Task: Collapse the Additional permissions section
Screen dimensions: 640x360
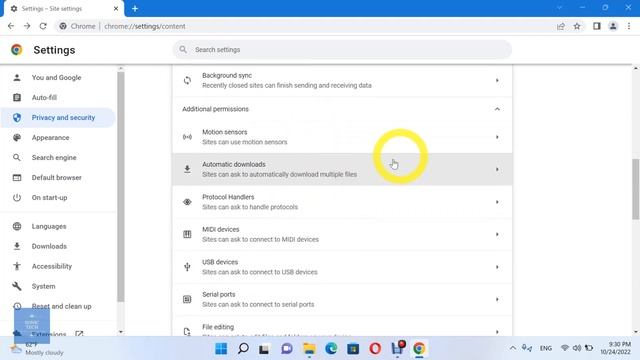Action: pos(497,109)
